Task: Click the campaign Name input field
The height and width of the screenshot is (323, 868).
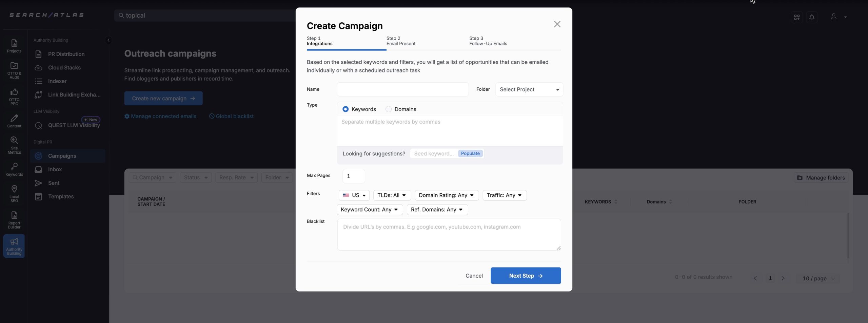Action: [x=402, y=89]
